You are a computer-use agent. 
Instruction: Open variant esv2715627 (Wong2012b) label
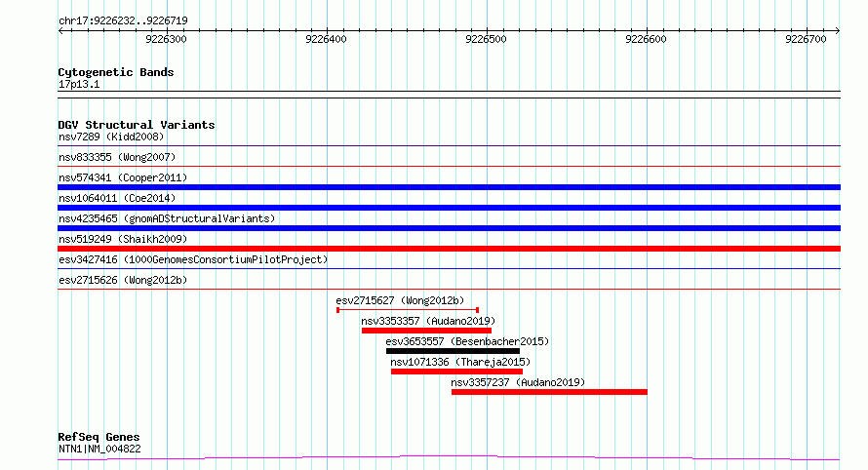click(400, 300)
